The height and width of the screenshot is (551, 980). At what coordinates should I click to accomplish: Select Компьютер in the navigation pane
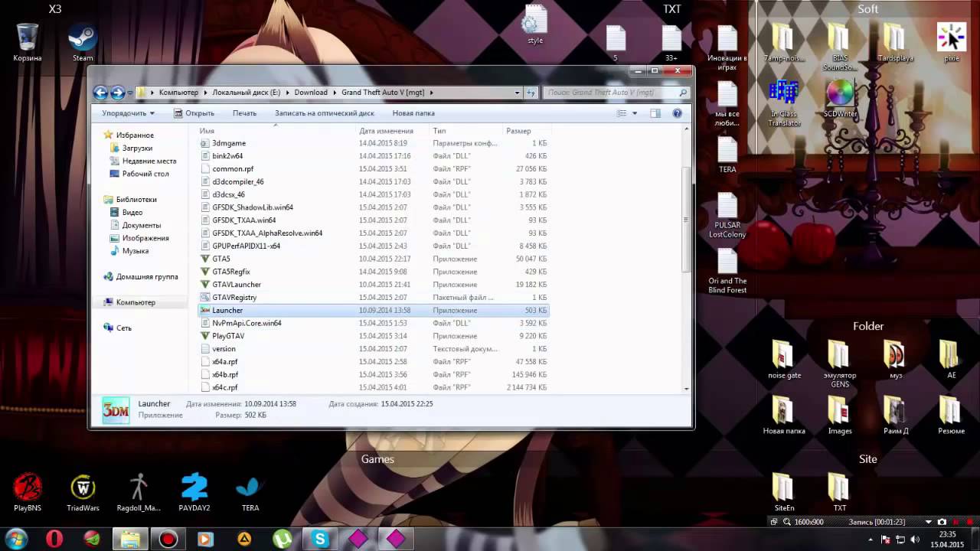coord(129,302)
